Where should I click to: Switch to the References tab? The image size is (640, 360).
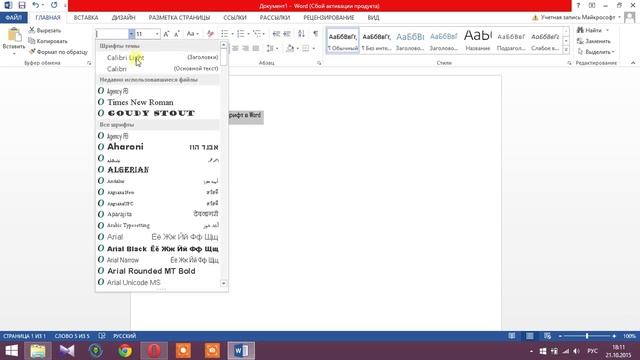tap(235, 18)
